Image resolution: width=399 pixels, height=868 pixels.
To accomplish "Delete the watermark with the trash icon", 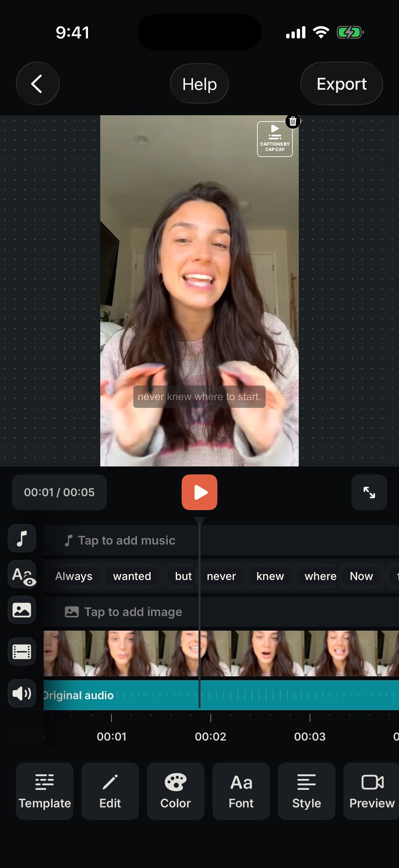I will [x=293, y=121].
